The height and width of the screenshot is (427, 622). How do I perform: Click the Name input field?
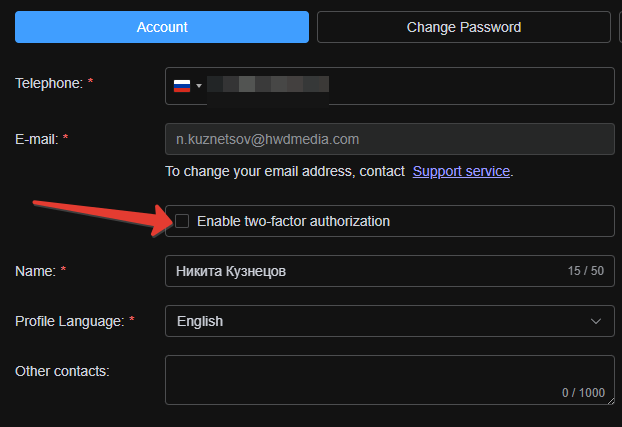click(x=390, y=271)
